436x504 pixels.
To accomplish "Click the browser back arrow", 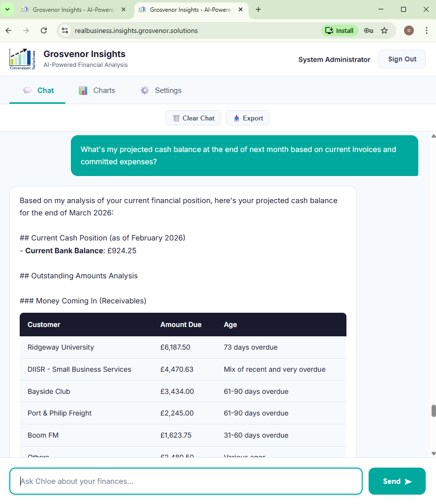I will pos(9,30).
